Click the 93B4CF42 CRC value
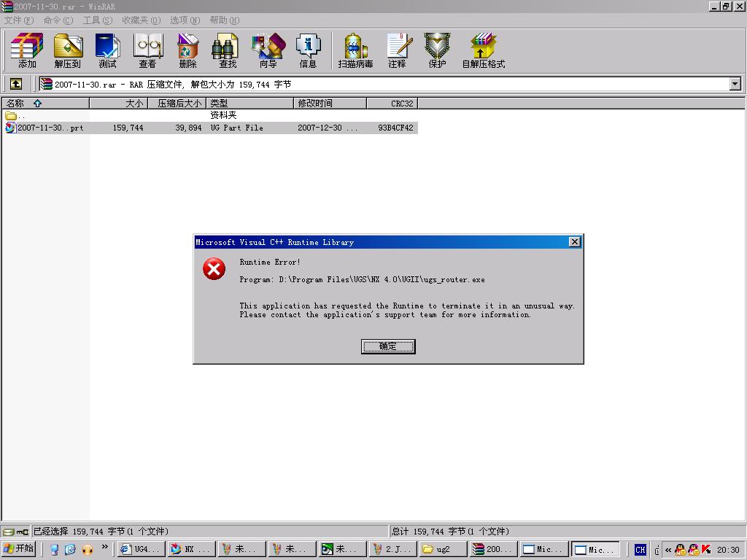Viewport: 747px width, 560px height. 395,128
